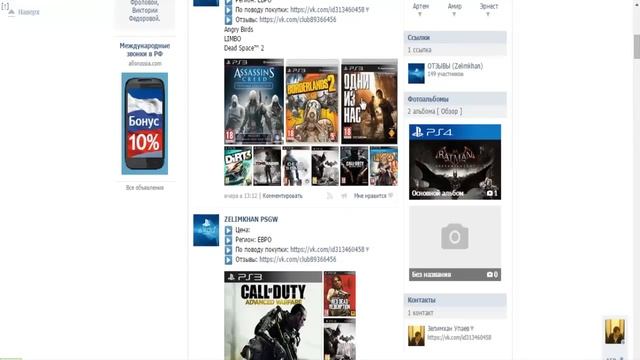640x360 pixels.
Task: Open vk.com/club89366456 link in Call of Duty post
Action: [298, 259]
